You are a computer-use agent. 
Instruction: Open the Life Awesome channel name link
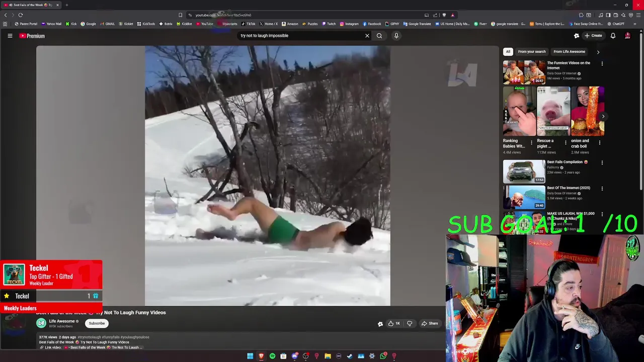(x=62, y=321)
